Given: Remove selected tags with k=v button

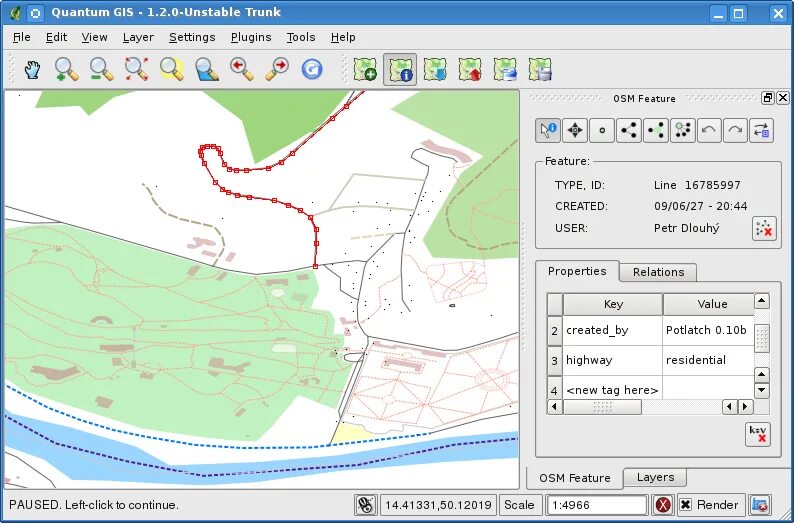Looking at the screenshot, I should point(758,434).
